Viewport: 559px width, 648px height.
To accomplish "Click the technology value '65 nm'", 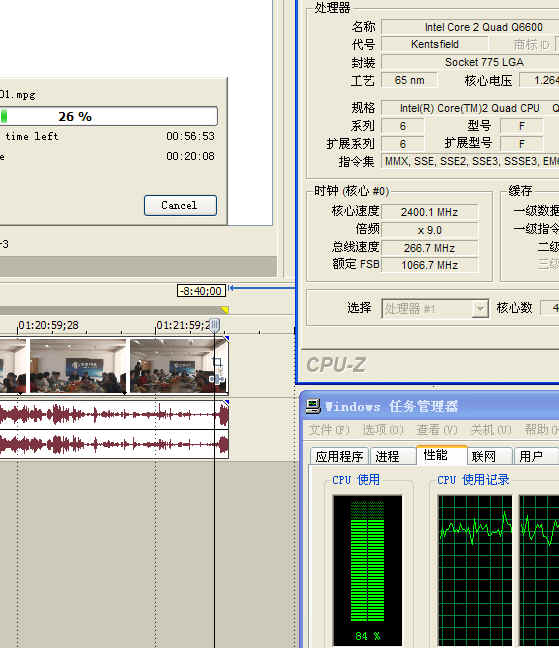I will (x=409, y=80).
